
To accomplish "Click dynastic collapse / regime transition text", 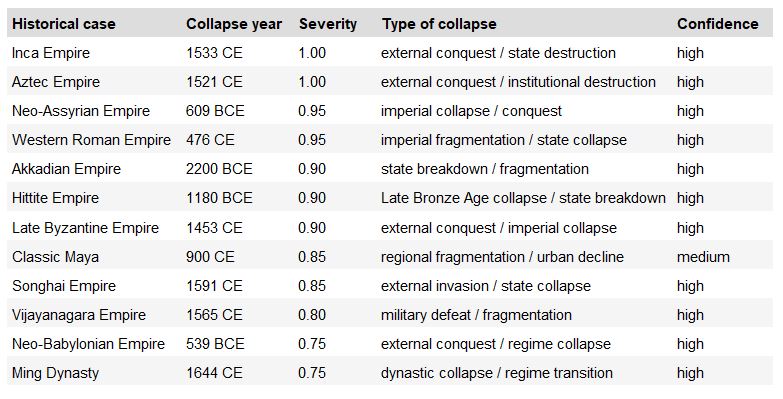I will pyautogui.click(x=497, y=373).
